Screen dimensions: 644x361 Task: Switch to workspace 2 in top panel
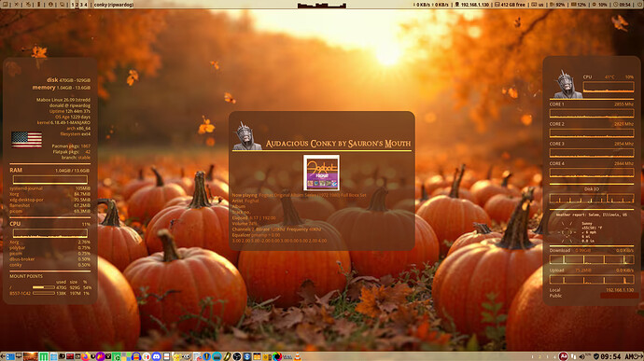click(77, 5)
